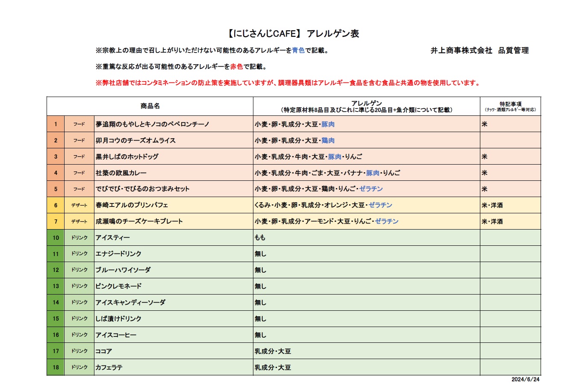This screenshot has width=588, height=392.
Task: Click the orange row number 1 cell
Action: pyautogui.click(x=56, y=124)
